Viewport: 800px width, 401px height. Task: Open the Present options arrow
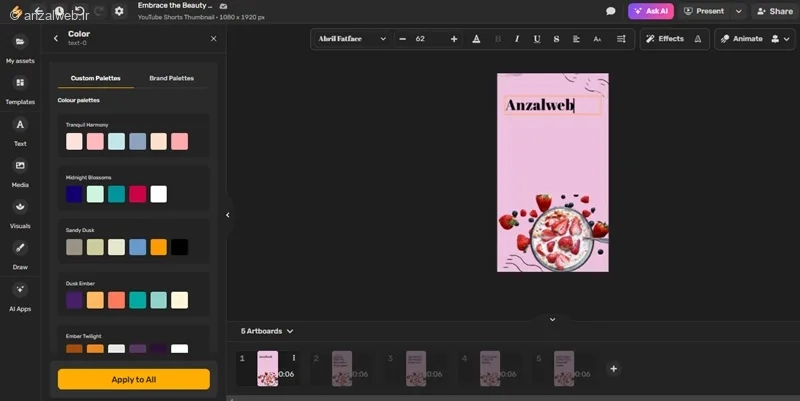point(738,11)
